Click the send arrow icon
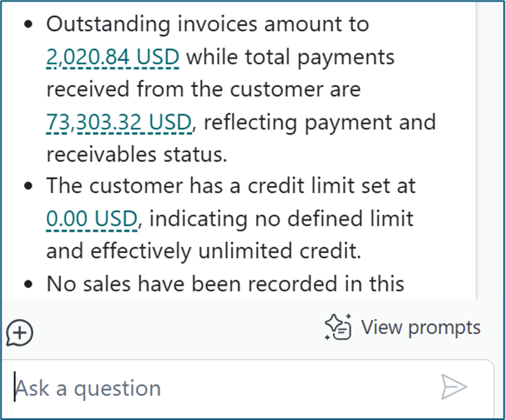The image size is (505, 420). (x=453, y=387)
